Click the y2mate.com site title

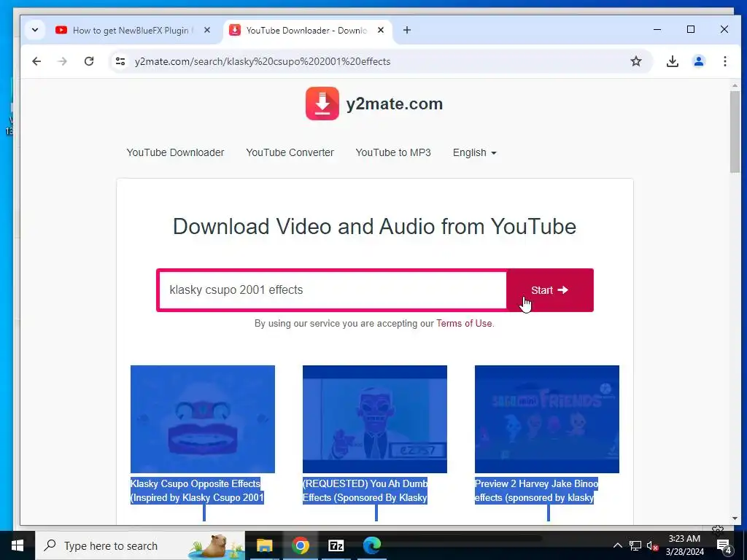coord(395,104)
